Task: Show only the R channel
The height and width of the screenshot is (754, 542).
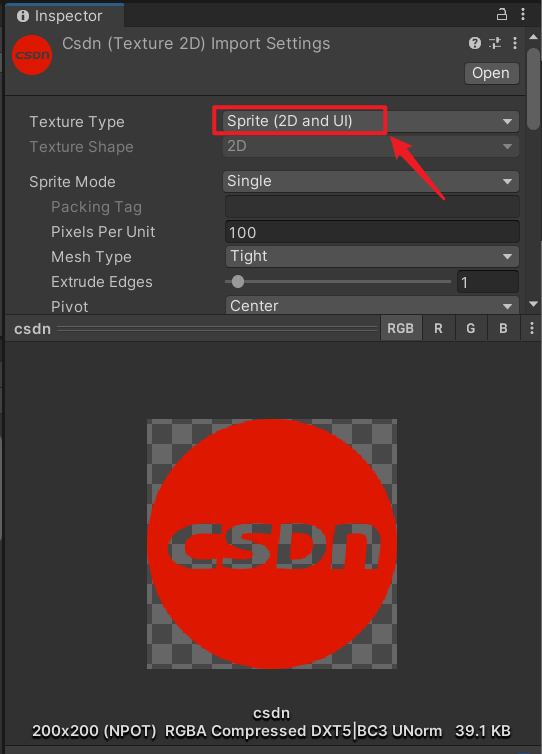Action: [438, 328]
